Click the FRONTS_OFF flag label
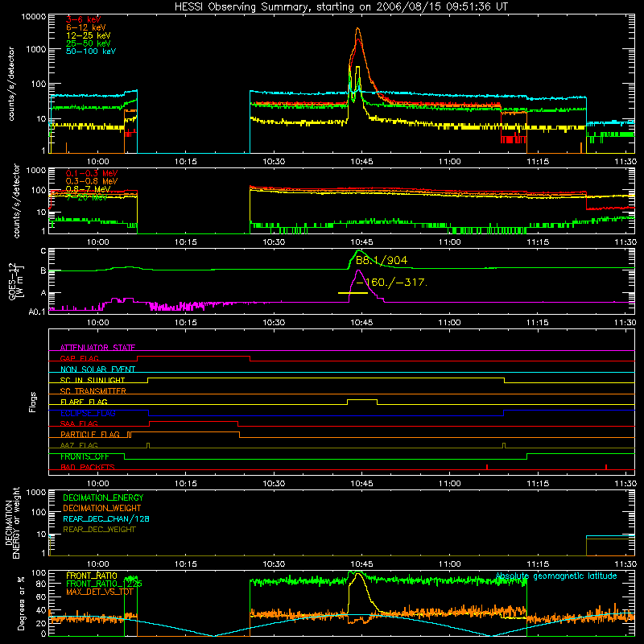The height and width of the screenshot is (644, 644). pyautogui.click(x=85, y=456)
